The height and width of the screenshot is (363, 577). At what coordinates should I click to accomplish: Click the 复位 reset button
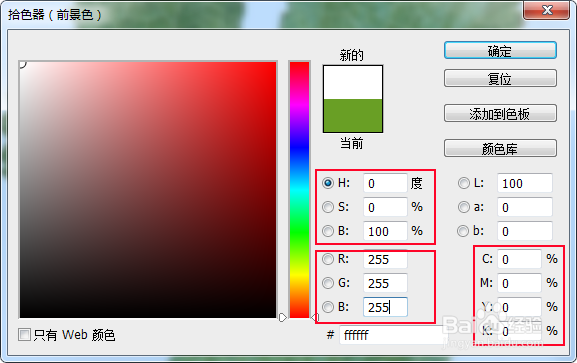tap(500, 78)
